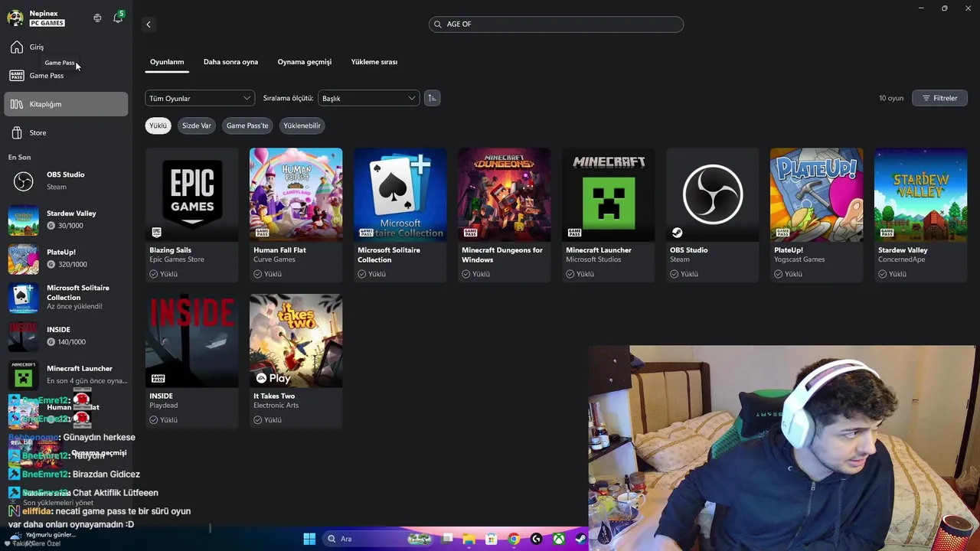Click the Sıralama ölçütü label
This screenshot has width=980, height=551.
(x=288, y=98)
